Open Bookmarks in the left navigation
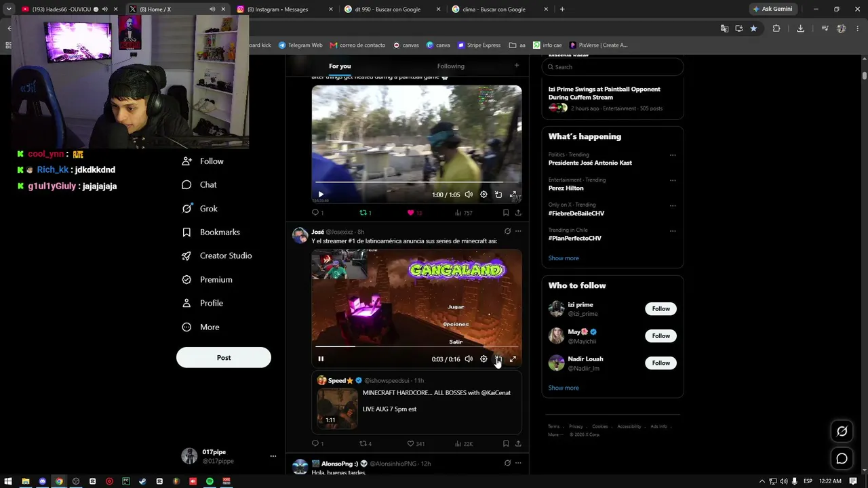The width and height of the screenshot is (868, 488). 211,232
